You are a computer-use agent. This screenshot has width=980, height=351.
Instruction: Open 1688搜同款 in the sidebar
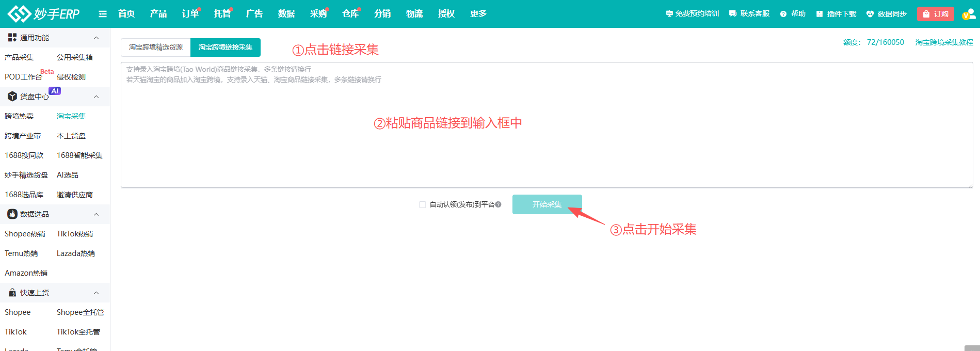point(24,155)
